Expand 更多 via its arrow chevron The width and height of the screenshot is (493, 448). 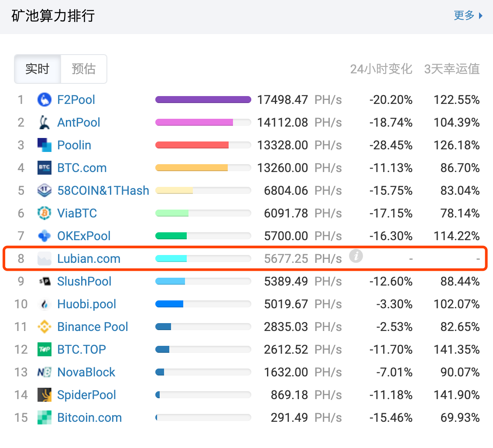(480, 16)
